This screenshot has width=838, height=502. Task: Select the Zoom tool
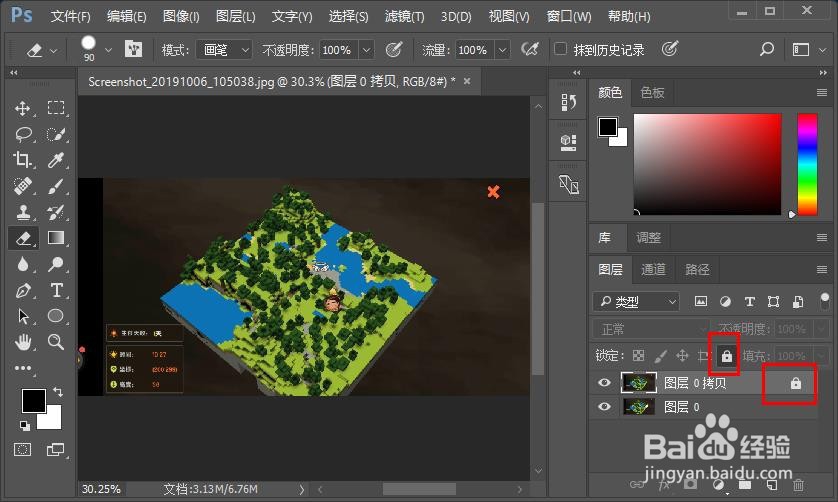[56, 342]
